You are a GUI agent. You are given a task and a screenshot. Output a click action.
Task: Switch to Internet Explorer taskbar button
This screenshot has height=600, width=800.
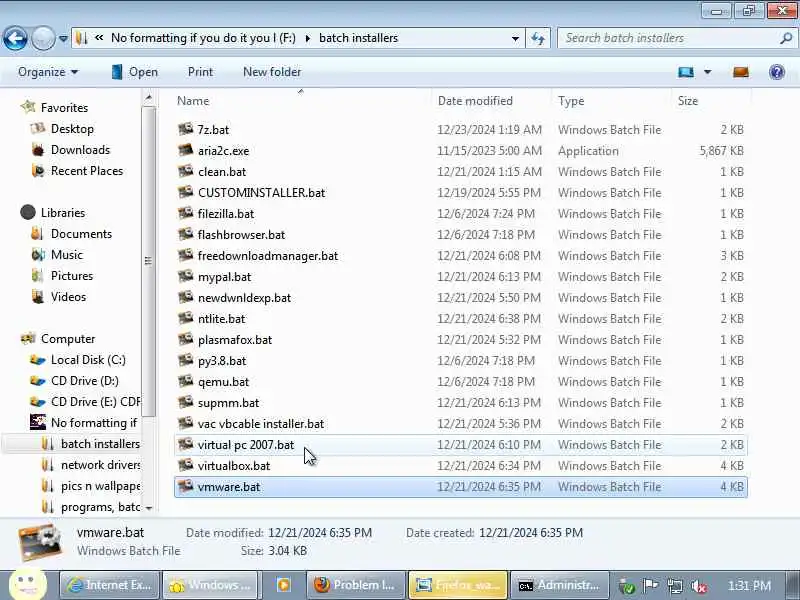point(110,585)
